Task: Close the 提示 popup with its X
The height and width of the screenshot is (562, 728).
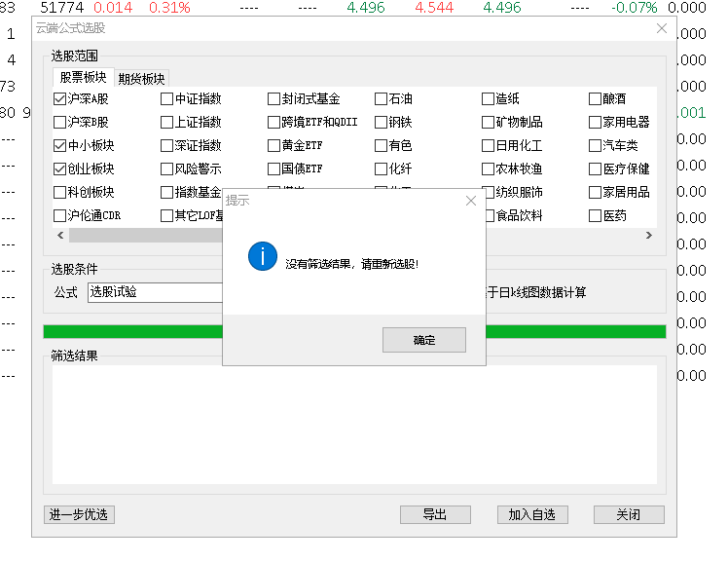Action: pos(471,201)
